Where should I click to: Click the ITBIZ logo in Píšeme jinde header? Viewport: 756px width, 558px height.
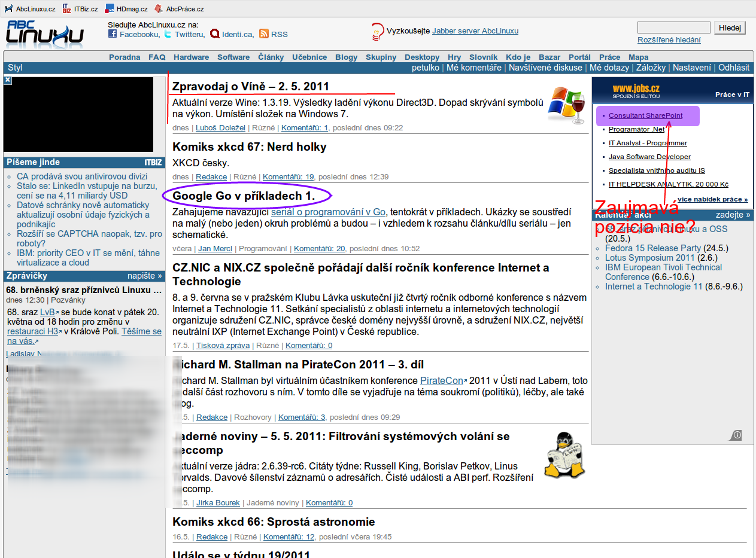[153, 162]
